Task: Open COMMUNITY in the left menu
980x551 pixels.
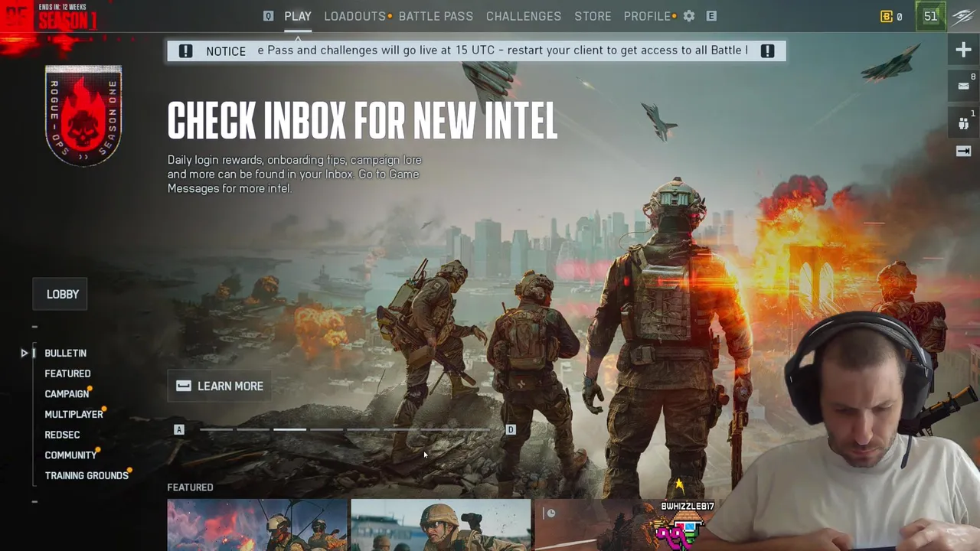Action: click(70, 455)
